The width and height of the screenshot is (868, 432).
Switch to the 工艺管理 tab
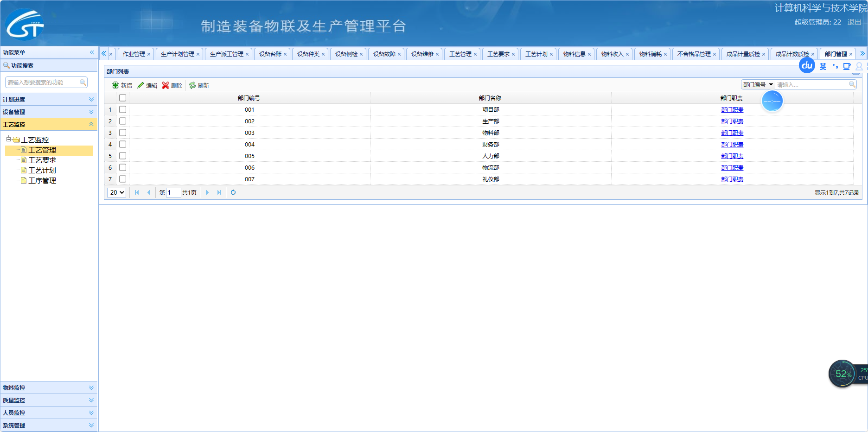coord(460,54)
